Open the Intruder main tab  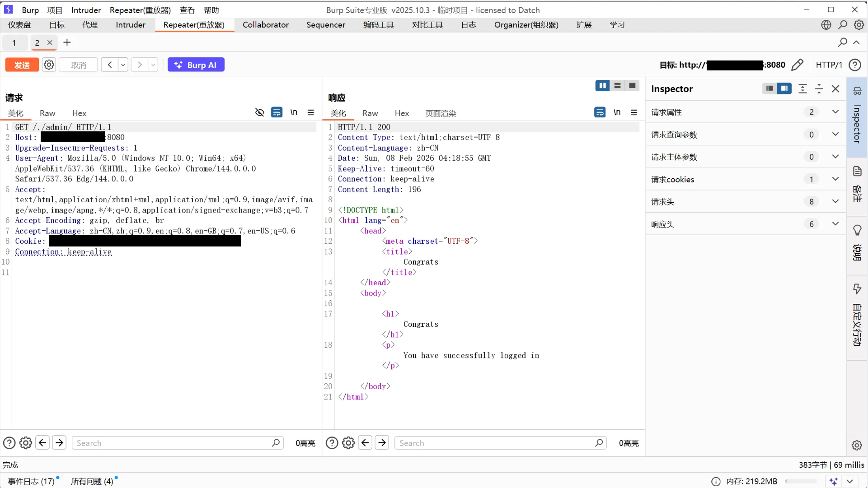point(131,25)
